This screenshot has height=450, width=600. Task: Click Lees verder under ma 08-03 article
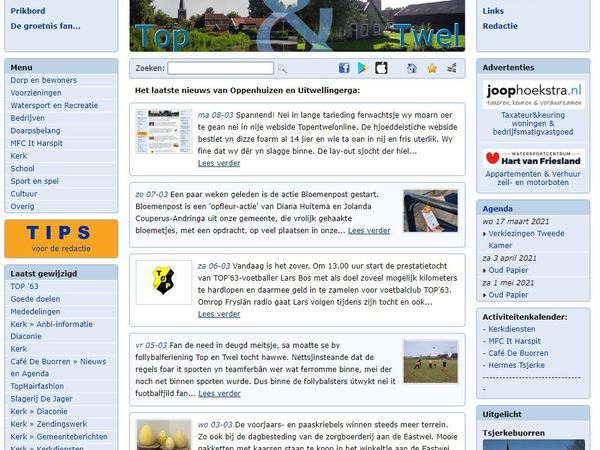point(219,163)
